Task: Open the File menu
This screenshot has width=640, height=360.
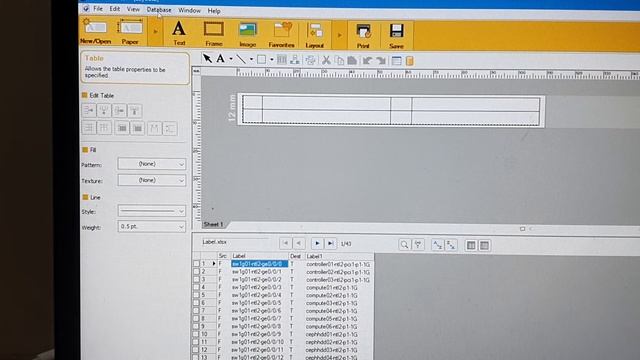Action: pyautogui.click(x=98, y=9)
